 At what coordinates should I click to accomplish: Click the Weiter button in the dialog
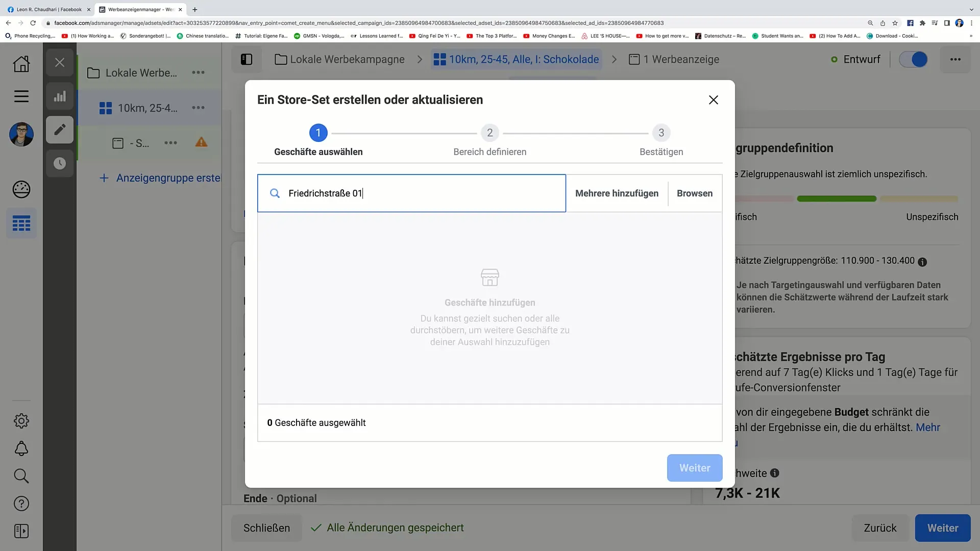[694, 468]
